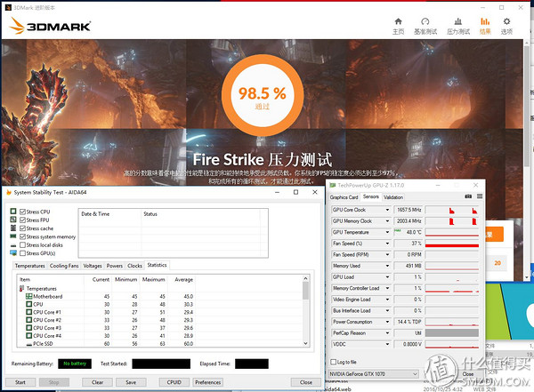Open GPU-Z Validation tab

393,197
